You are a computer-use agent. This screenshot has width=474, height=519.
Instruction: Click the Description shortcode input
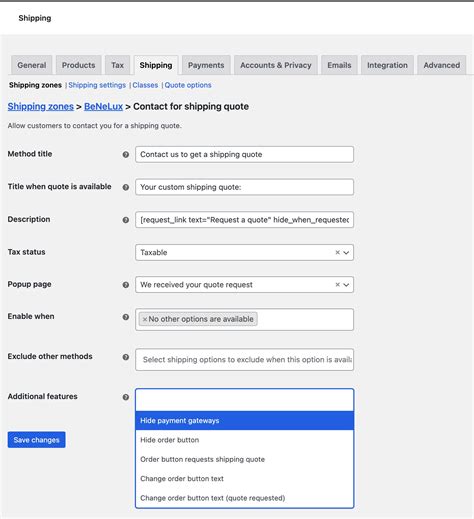coord(244,220)
